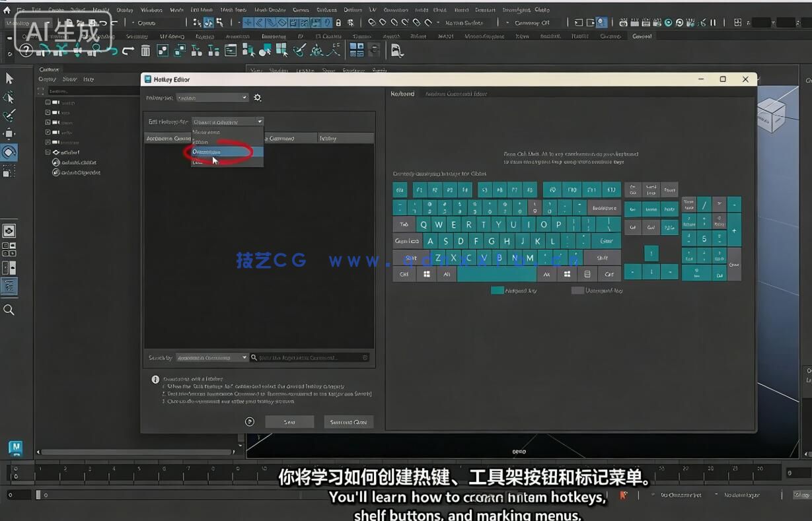812x521 pixels.
Task: Open the Search By dropdown near the search field
Action: (213, 357)
